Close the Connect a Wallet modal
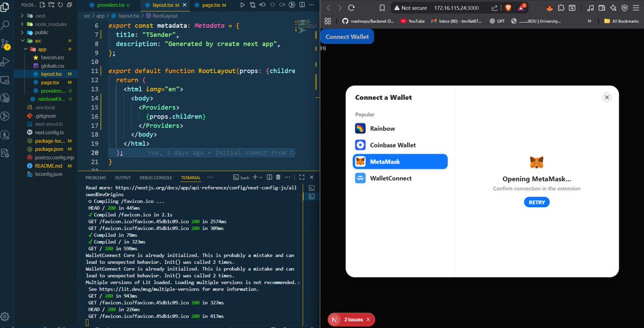Image resolution: width=644 pixels, height=328 pixels. (x=607, y=97)
